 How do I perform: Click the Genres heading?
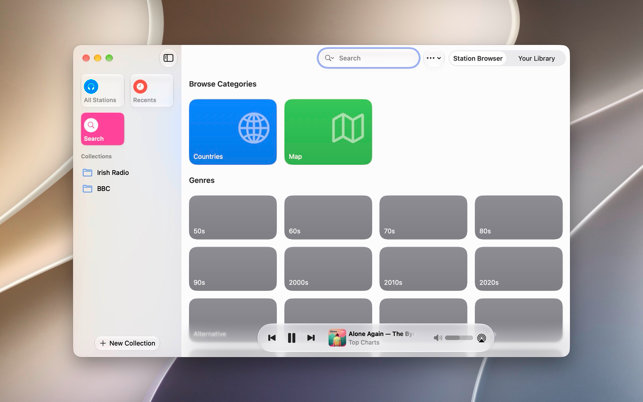(202, 180)
